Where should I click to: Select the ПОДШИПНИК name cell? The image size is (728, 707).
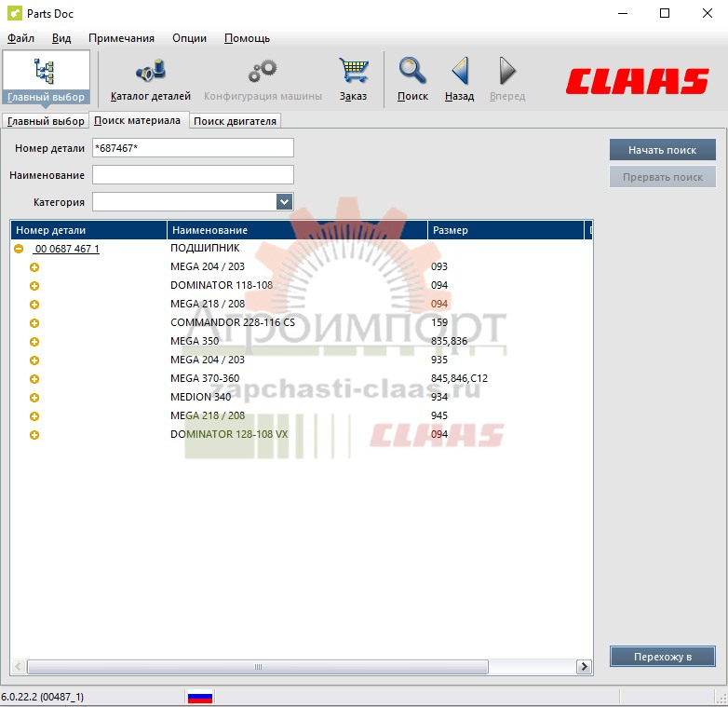tap(205, 248)
